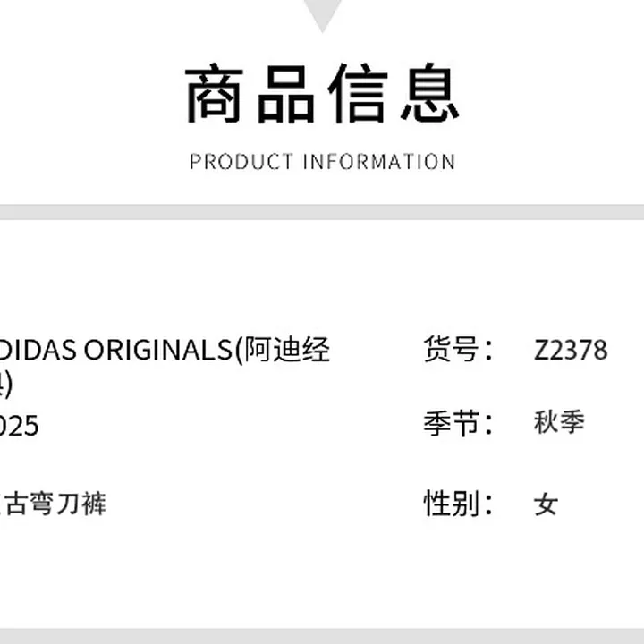
Task: Click the 信息 characters in the heading
Action: (394, 95)
